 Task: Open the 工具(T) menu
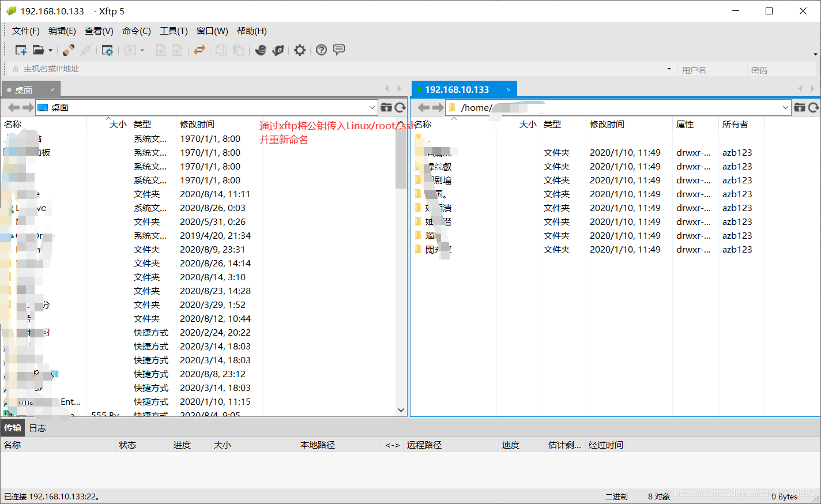click(x=174, y=31)
